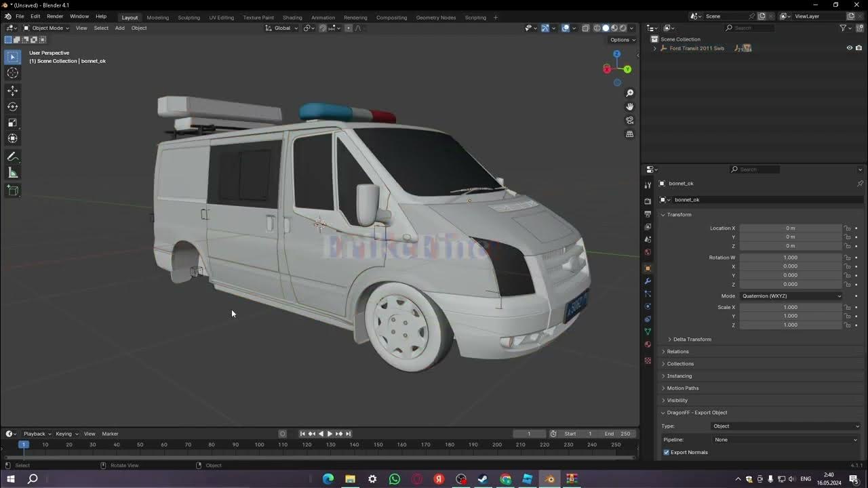Pin the bonnet_ok properties panel
868x488 pixels.
point(860,184)
